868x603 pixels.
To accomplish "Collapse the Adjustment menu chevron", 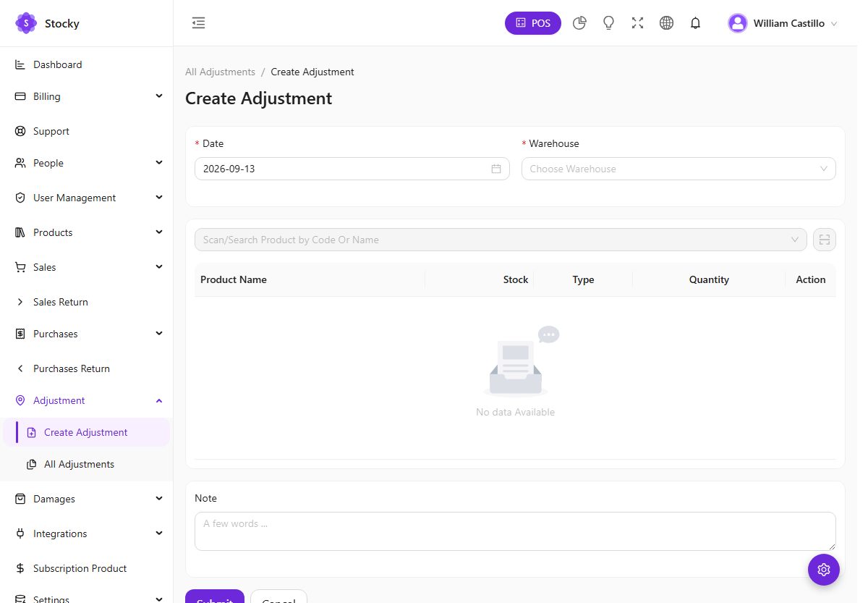I will point(159,400).
